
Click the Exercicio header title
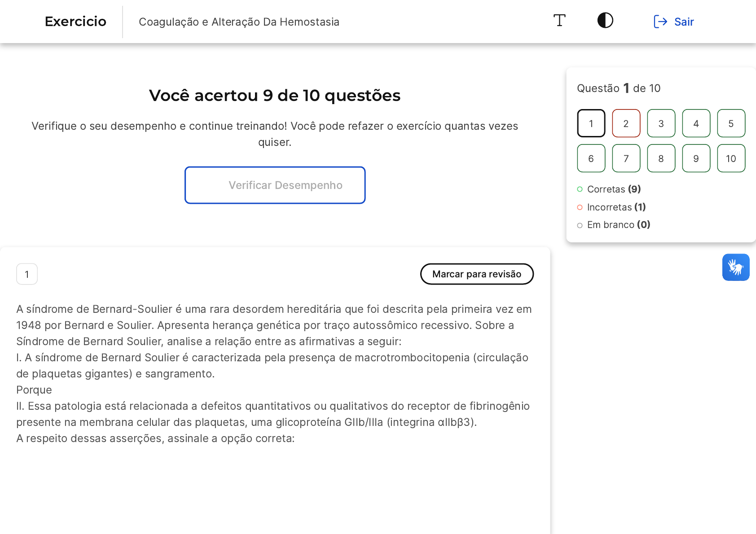[75, 22]
